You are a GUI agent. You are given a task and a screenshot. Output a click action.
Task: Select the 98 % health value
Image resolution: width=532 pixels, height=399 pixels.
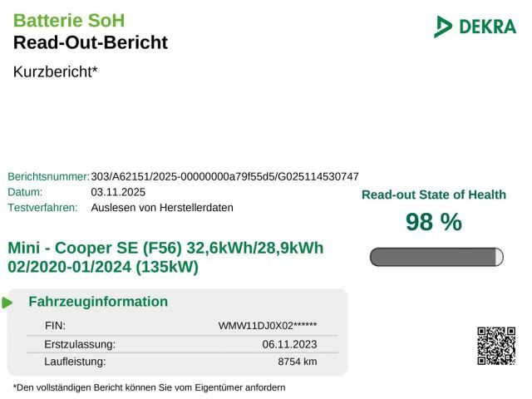pos(433,222)
